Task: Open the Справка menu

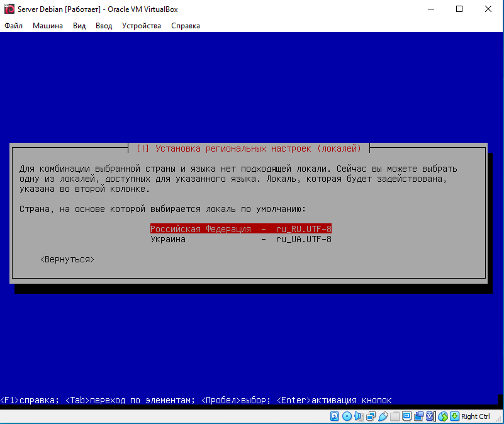Action: tap(186, 26)
